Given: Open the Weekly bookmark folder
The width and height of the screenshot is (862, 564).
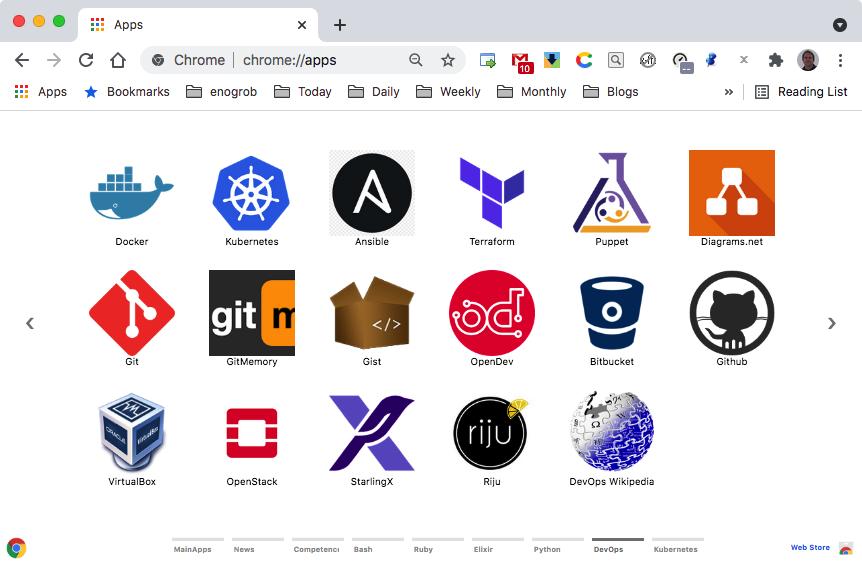Looking at the screenshot, I should 448,92.
